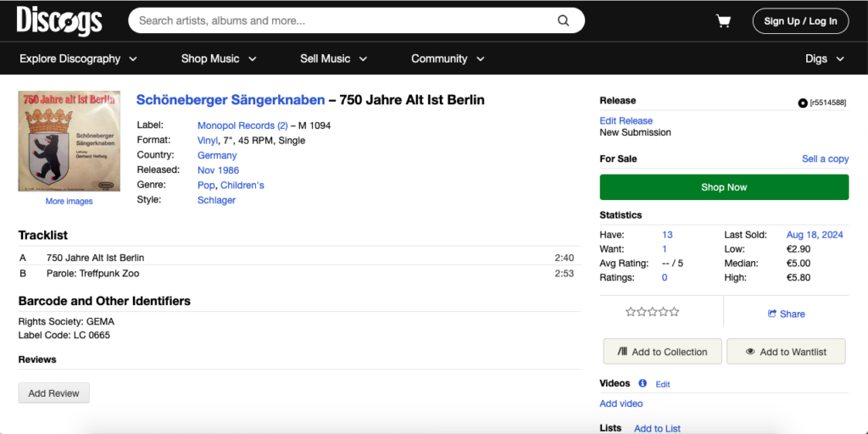Open the More images link
Image resolution: width=868 pixels, height=434 pixels.
point(70,202)
